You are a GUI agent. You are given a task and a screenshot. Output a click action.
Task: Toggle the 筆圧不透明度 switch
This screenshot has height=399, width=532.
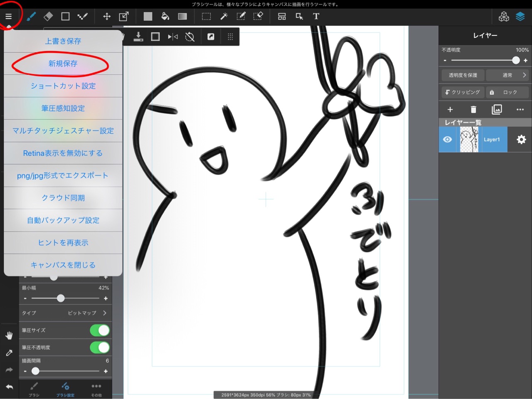(x=100, y=347)
